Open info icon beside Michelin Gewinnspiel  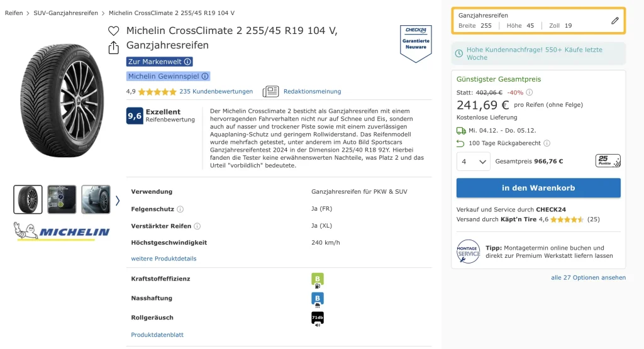tap(205, 76)
